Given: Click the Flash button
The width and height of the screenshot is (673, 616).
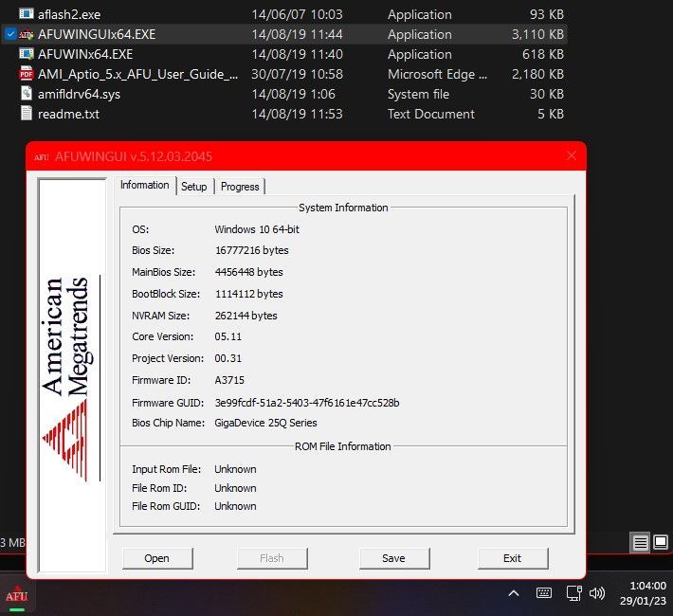Looking at the screenshot, I should click(272, 558).
